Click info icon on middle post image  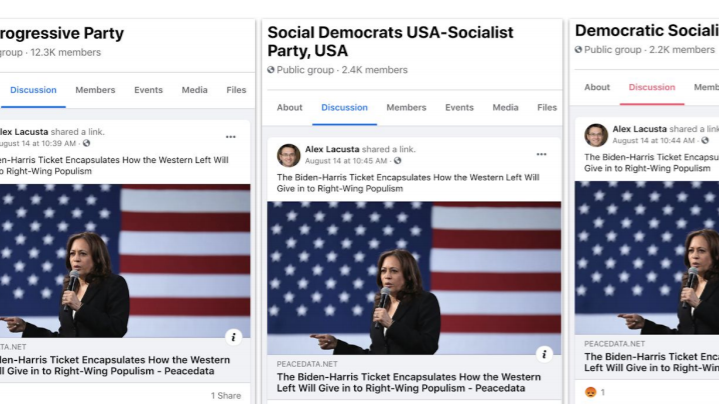pyautogui.click(x=544, y=354)
